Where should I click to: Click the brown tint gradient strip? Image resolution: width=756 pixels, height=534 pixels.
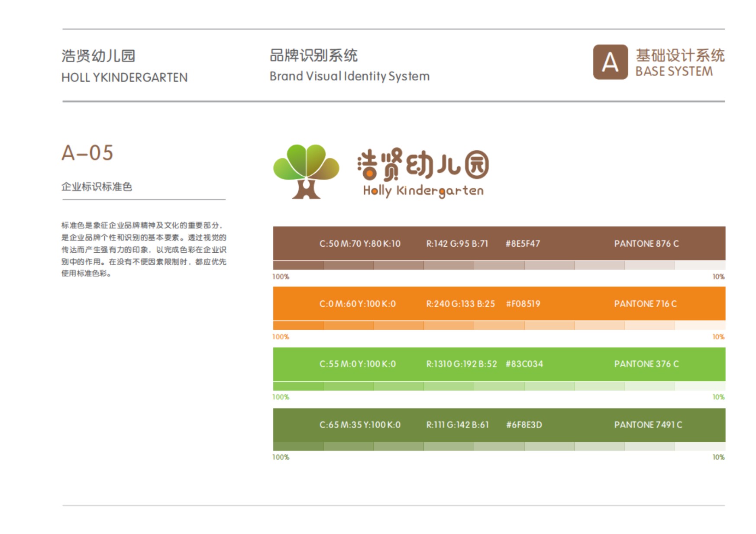pyautogui.click(x=499, y=265)
